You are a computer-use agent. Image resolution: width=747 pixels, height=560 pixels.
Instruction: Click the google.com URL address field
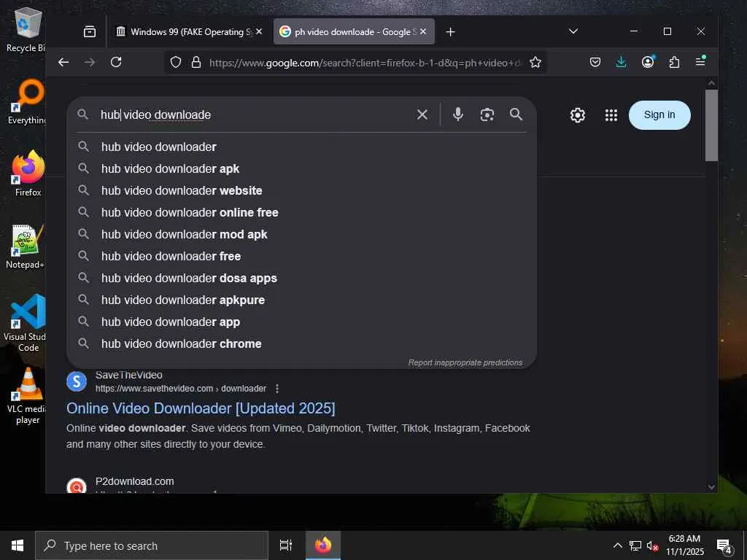tap(365, 63)
